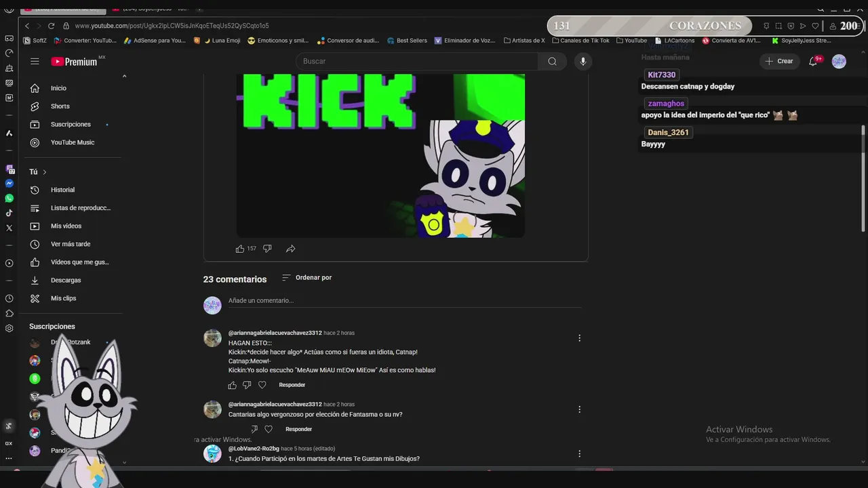The height and width of the screenshot is (488, 868).
Task: Open Canales de Tik Tok bookmarks folder
Action: (x=580, y=41)
